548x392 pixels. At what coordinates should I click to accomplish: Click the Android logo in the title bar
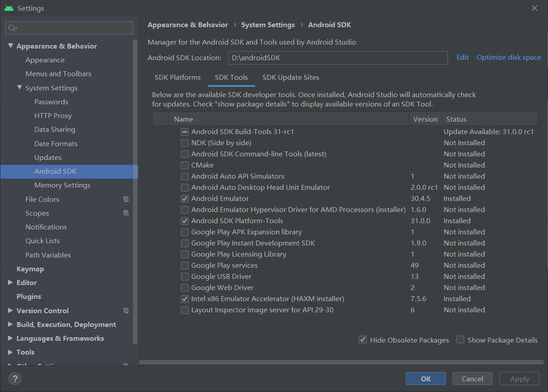pos(9,8)
